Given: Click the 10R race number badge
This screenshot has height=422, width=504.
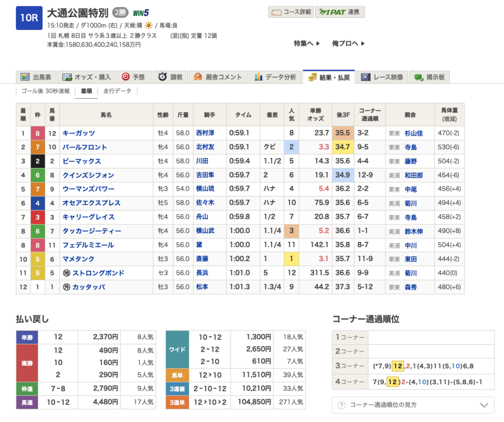Looking at the screenshot, I should (x=29, y=18).
